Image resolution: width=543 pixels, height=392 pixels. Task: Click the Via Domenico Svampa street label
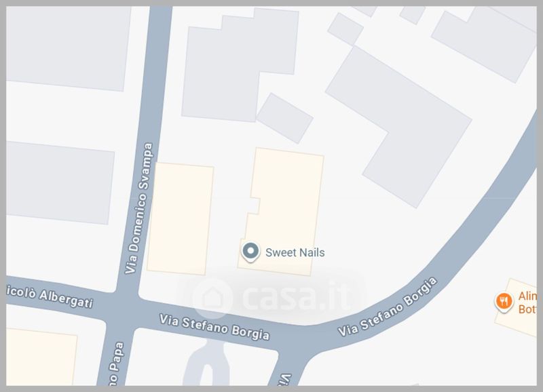coord(138,208)
